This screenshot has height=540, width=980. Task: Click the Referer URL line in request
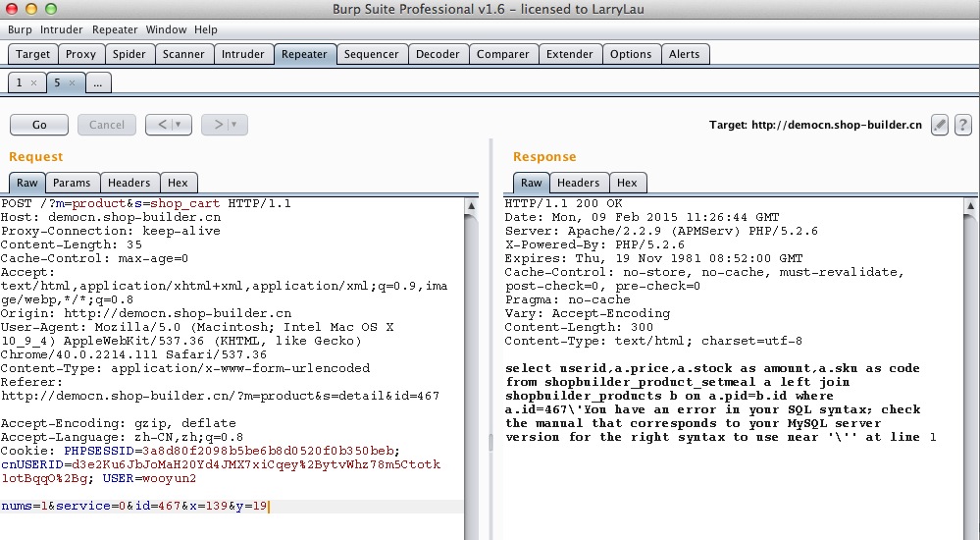coord(220,396)
